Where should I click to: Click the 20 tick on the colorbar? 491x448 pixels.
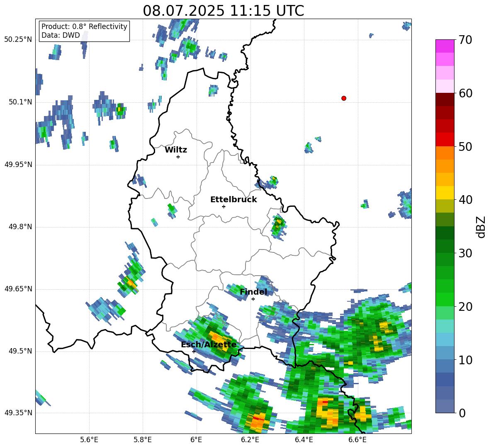coord(465,307)
